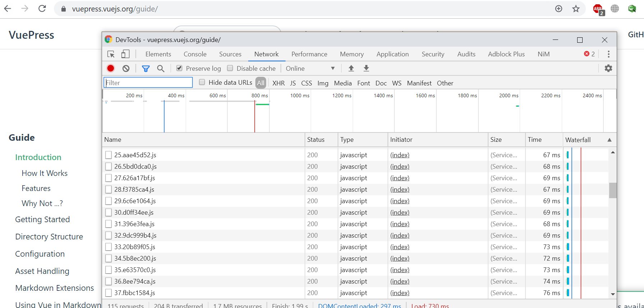Open the Audits tab
644x308 pixels.
pyautogui.click(x=466, y=54)
